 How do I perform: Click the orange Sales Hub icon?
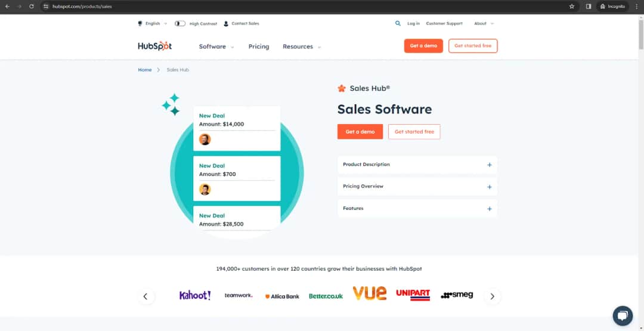tap(341, 88)
